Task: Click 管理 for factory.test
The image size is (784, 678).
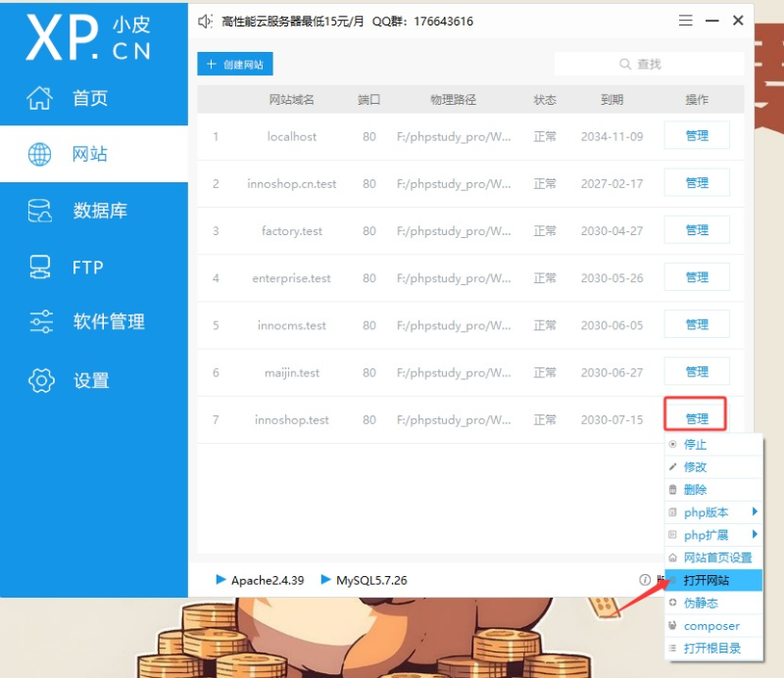Action: [697, 230]
